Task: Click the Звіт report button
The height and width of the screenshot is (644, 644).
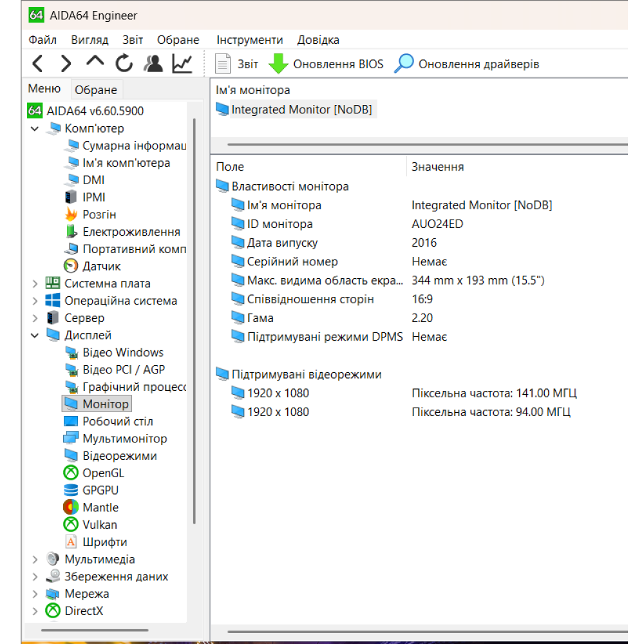Action: (236, 64)
